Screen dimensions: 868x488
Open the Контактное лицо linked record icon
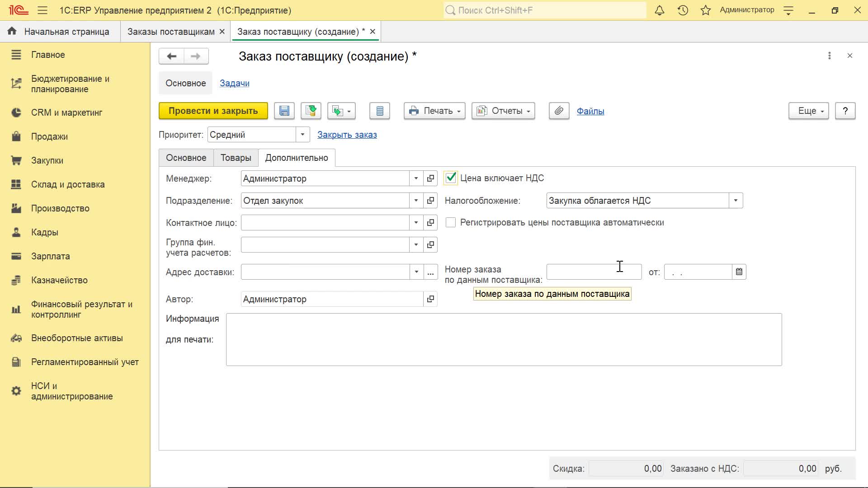[x=430, y=222]
